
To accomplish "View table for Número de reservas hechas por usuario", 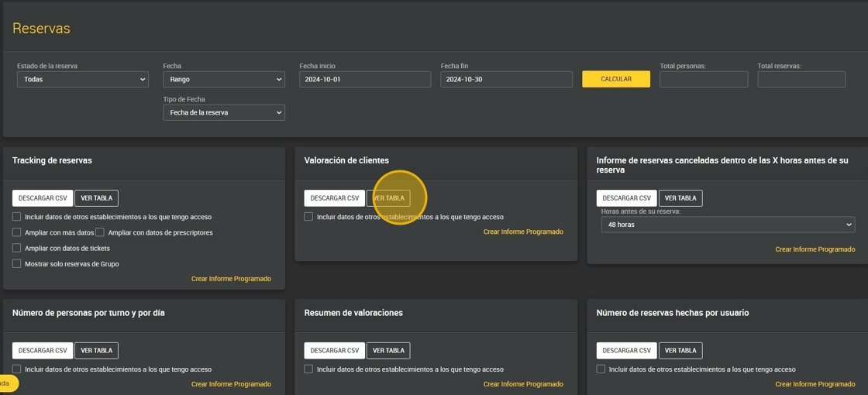I will tap(680, 351).
